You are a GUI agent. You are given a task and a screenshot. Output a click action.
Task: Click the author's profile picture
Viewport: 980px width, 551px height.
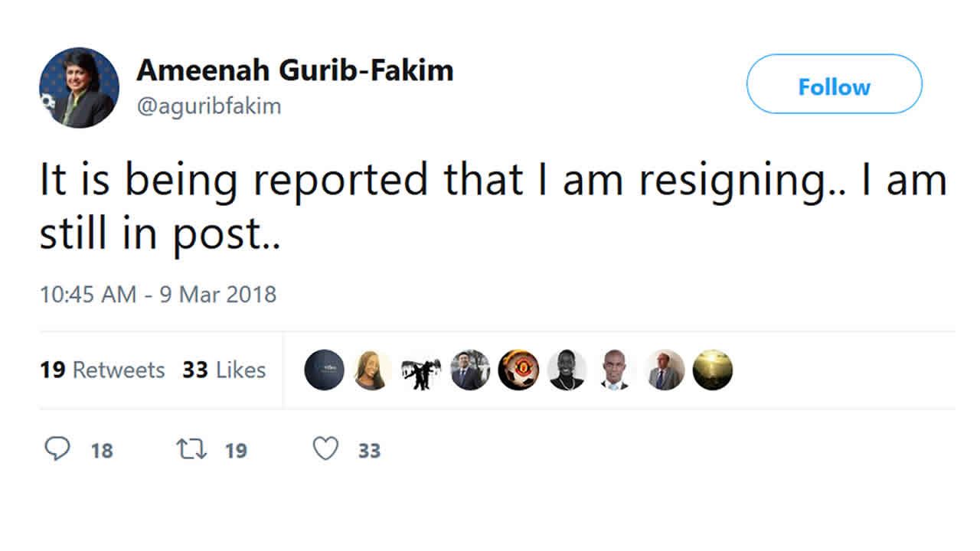tap(79, 87)
